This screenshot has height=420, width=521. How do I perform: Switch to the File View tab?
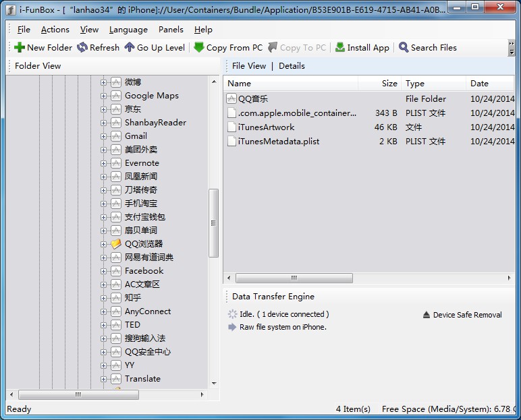pos(249,66)
